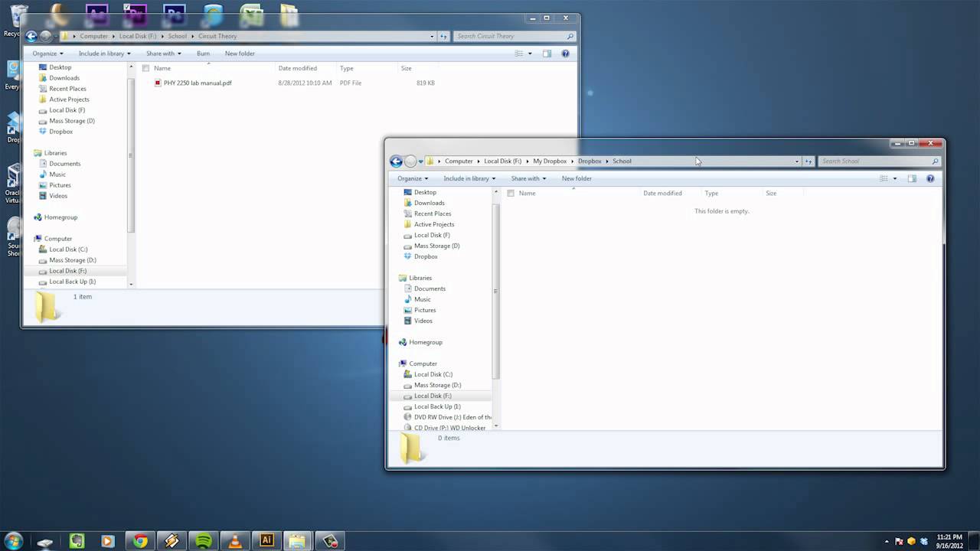Sort by Type column in School window
Viewport: 980px width, 551px height.
point(711,193)
